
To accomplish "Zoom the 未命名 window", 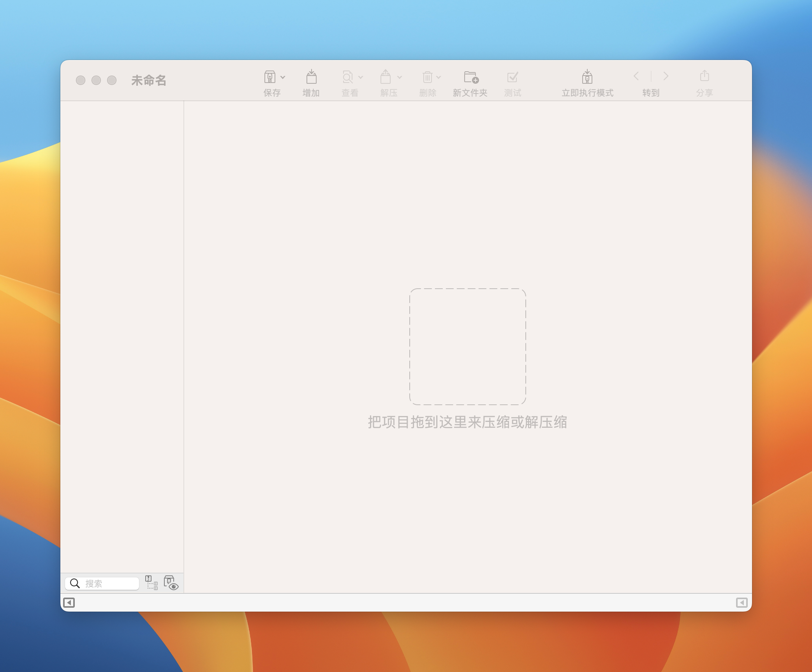I will [112, 80].
